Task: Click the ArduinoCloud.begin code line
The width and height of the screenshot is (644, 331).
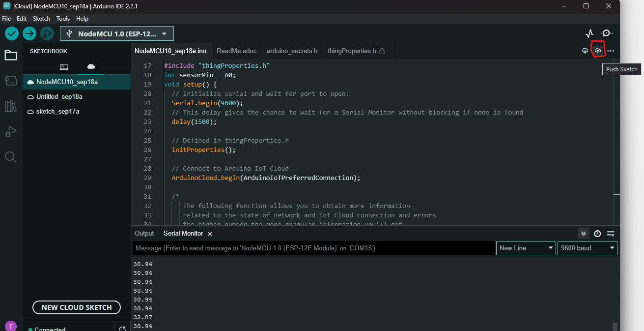Action: tap(266, 178)
